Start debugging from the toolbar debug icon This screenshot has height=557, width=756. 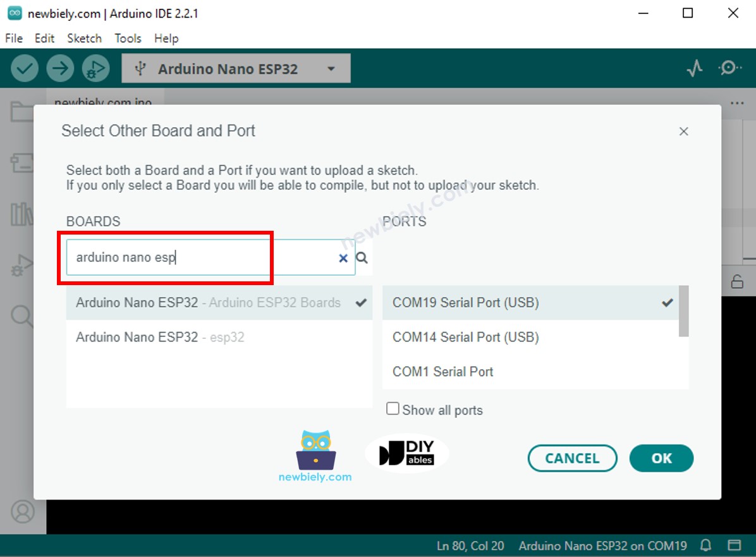[x=95, y=68]
